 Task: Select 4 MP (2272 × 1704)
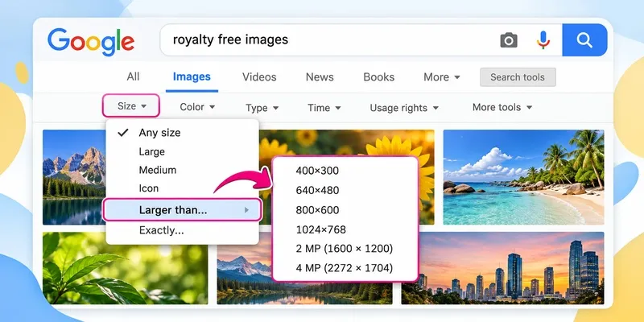click(x=345, y=268)
